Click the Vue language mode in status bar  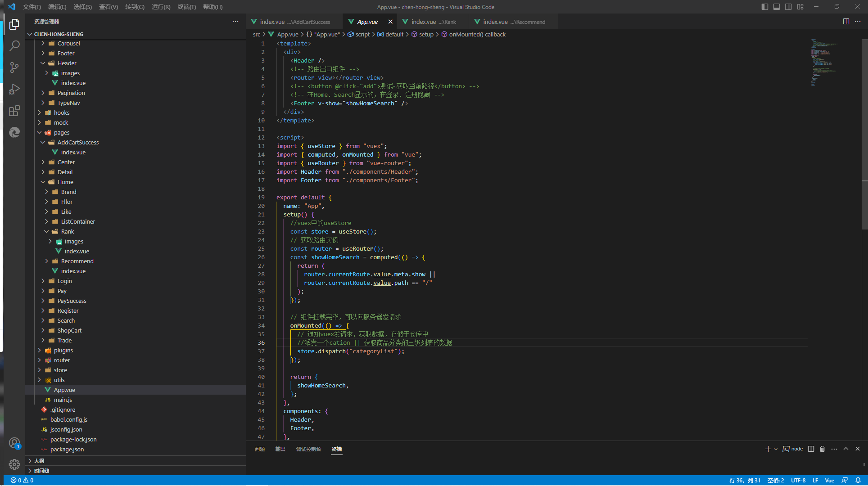(830, 479)
